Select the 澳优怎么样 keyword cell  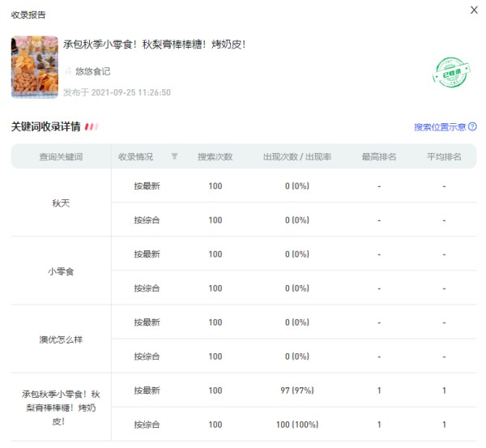pos(61,339)
